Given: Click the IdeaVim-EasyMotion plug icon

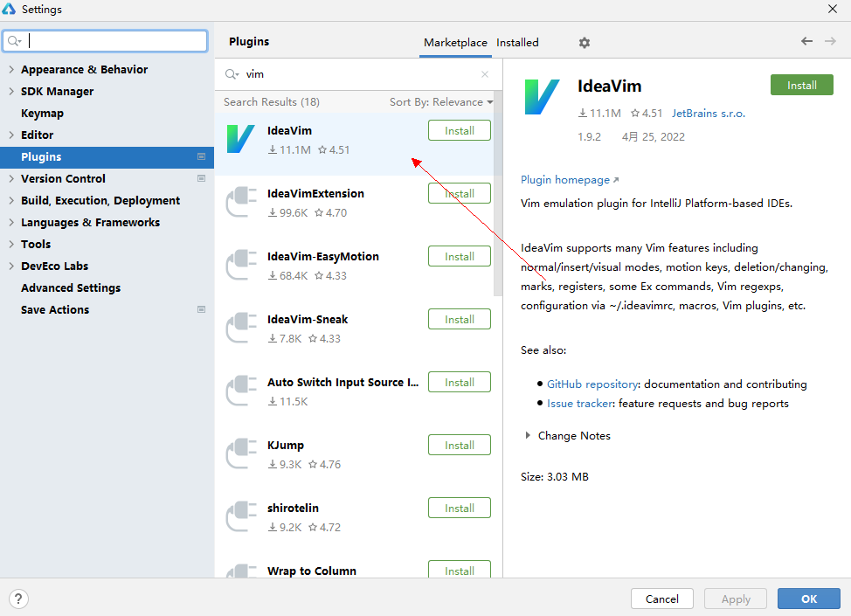Looking at the screenshot, I should [x=240, y=265].
